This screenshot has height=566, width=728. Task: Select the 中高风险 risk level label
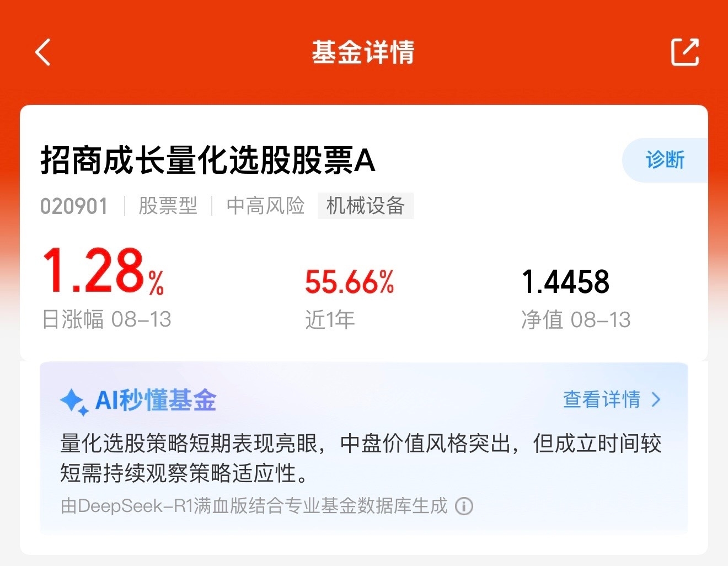[265, 206]
